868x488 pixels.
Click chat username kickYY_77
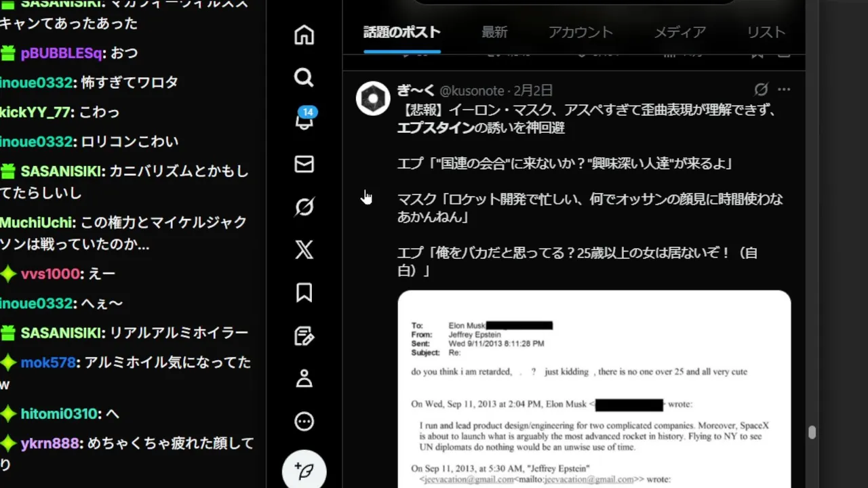click(35, 112)
